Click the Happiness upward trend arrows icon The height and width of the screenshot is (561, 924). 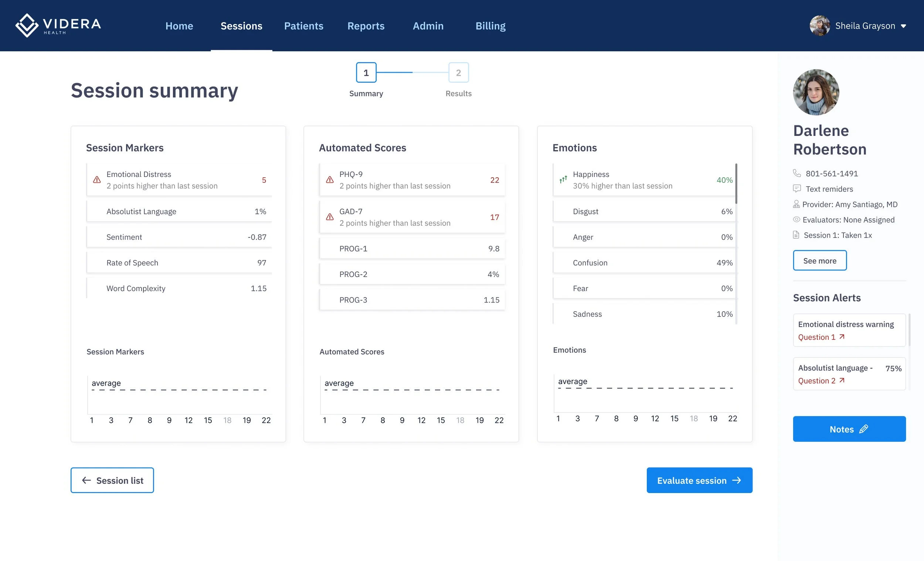pos(563,180)
